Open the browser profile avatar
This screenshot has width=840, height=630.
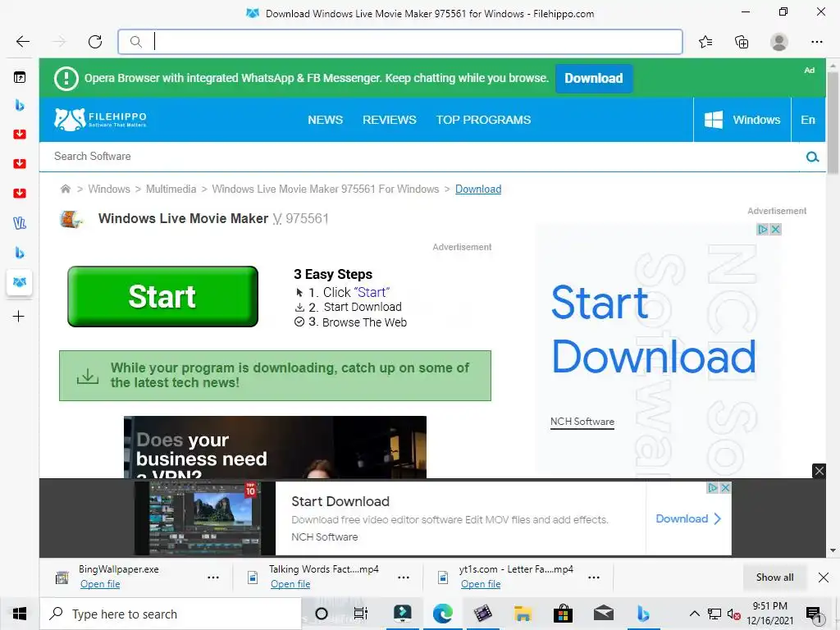pyautogui.click(x=778, y=41)
